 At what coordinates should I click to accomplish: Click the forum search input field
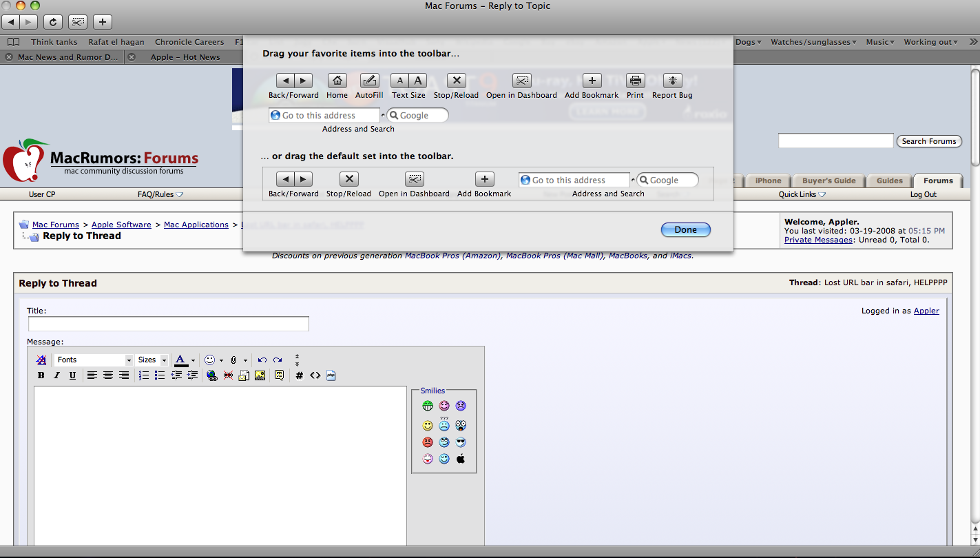pyautogui.click(x=835, y=141)
